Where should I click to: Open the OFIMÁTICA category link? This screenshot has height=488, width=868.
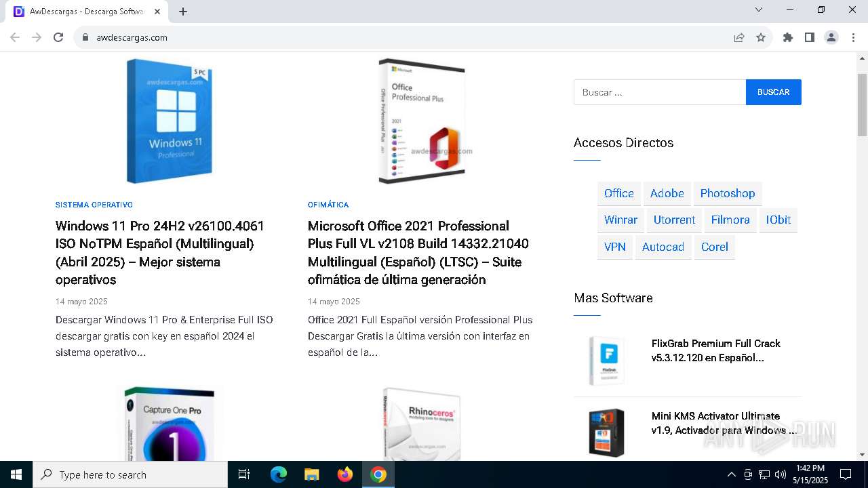(328, 205)
